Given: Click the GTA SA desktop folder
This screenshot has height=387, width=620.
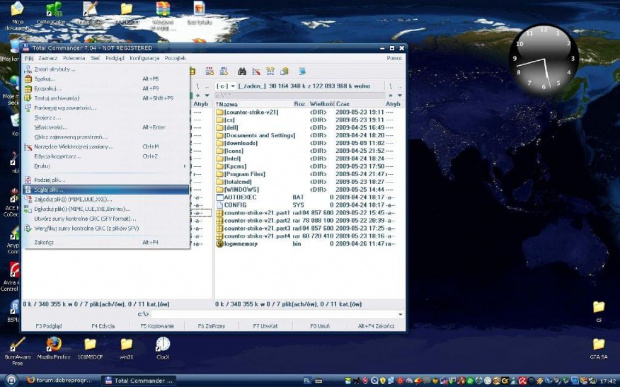Looking at the screenshot, I should [x=598, y=348].
